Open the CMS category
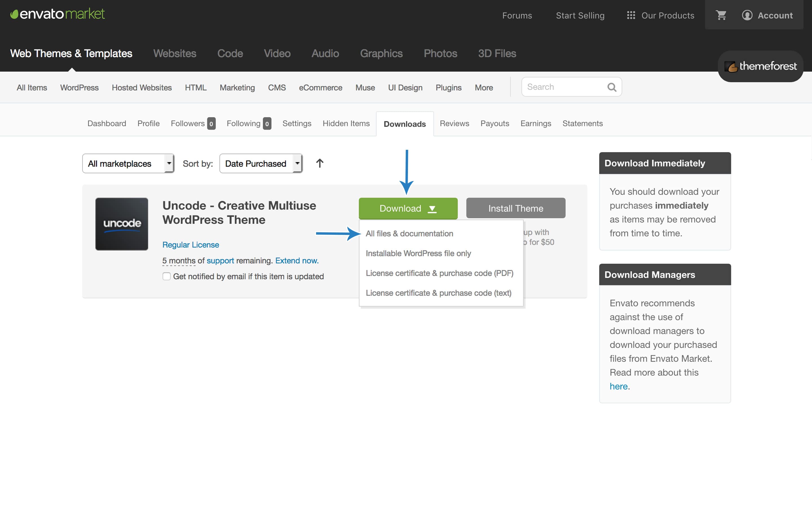Viewport: 812px width, 508px height. click(x=277, y=88)
